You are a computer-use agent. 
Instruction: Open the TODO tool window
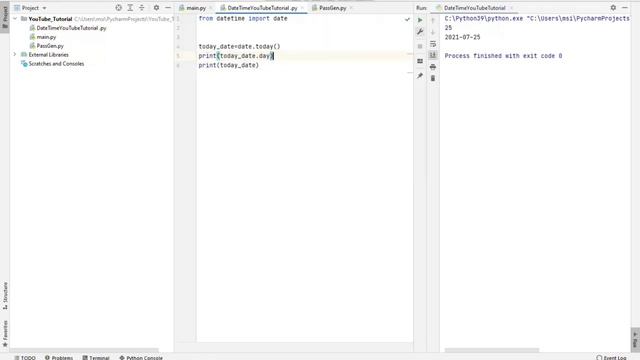coord(25,357)
